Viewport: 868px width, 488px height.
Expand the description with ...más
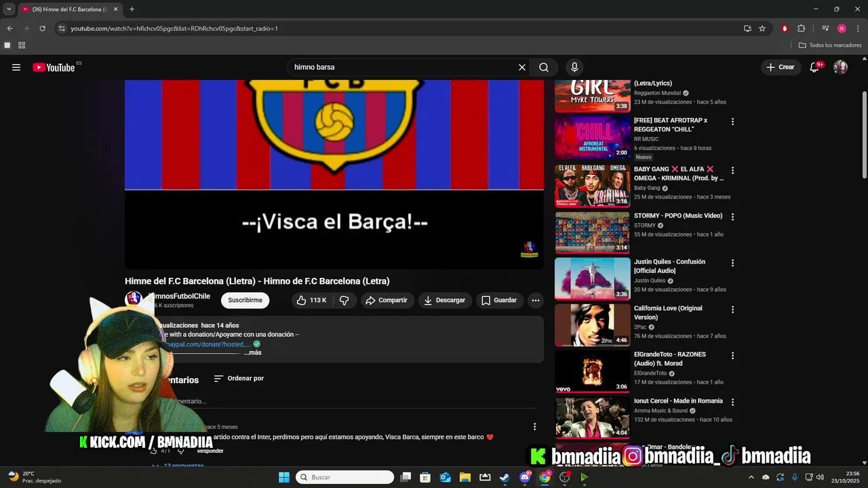[252, 352]
